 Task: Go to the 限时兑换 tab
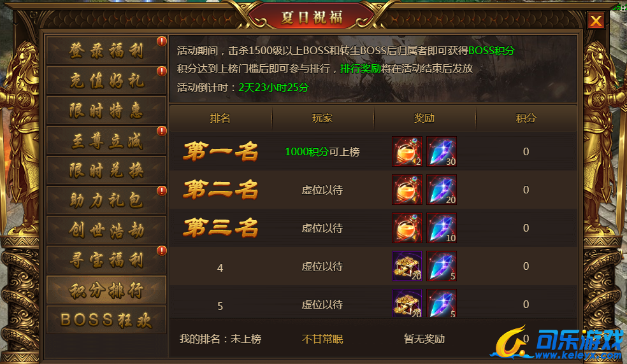106,171
